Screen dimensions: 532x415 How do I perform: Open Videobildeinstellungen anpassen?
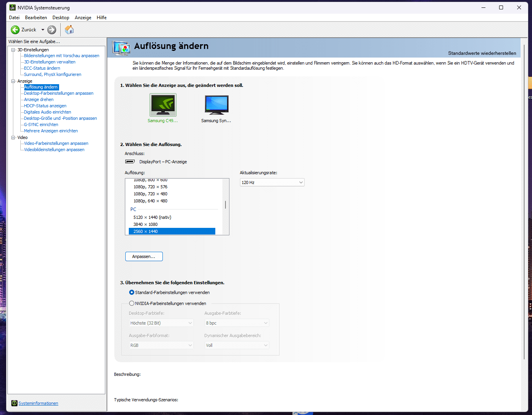[54, 150]
